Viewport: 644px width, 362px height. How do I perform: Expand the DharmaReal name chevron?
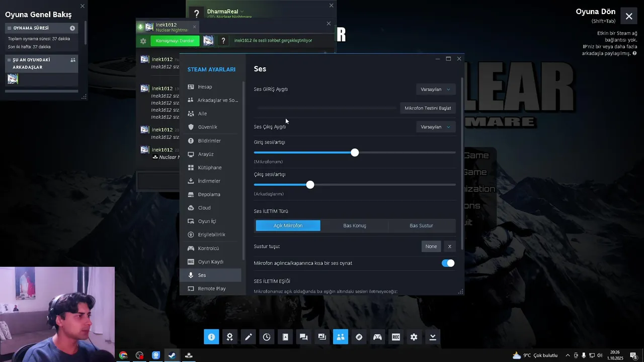coord(242,11)
